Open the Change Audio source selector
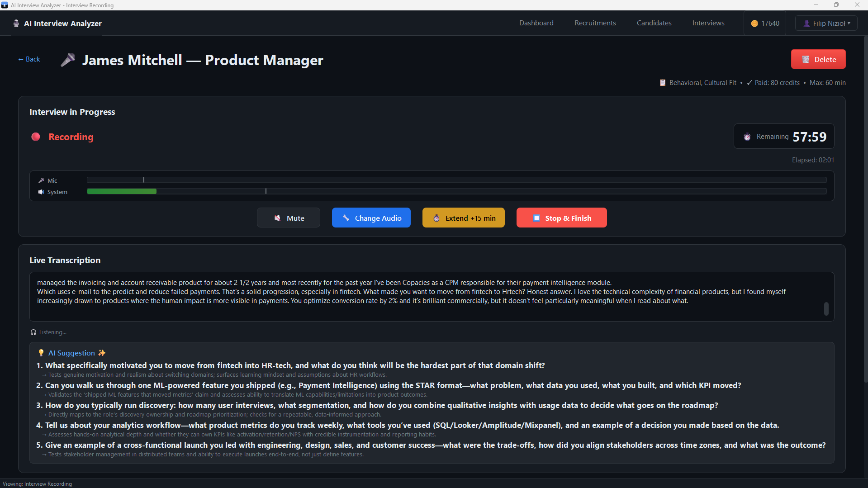This screenshot has width=868, height=488. click(371, 218)
